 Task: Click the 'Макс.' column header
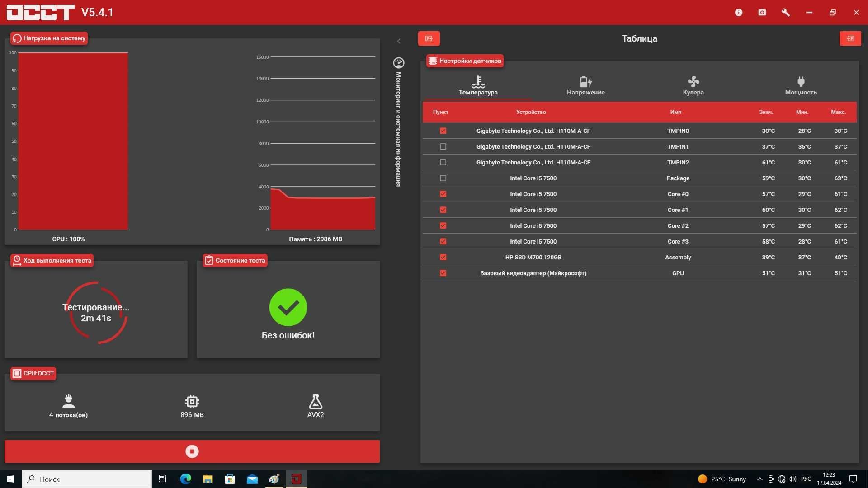tap(838, 112)
